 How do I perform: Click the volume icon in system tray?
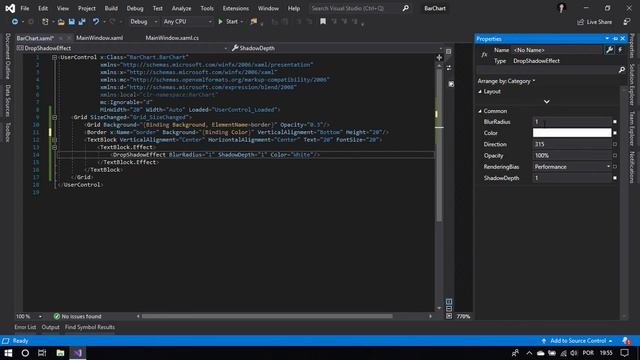coord(573,353)
